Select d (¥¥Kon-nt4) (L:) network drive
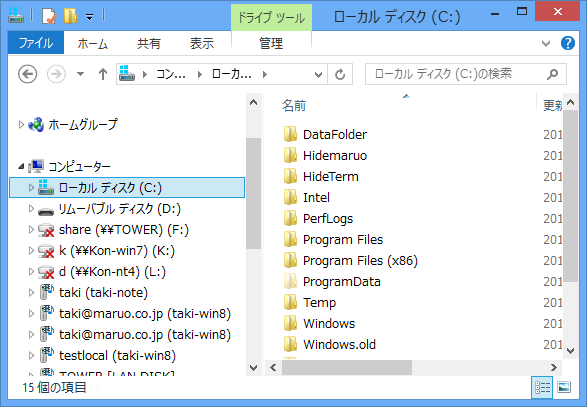 112,271
